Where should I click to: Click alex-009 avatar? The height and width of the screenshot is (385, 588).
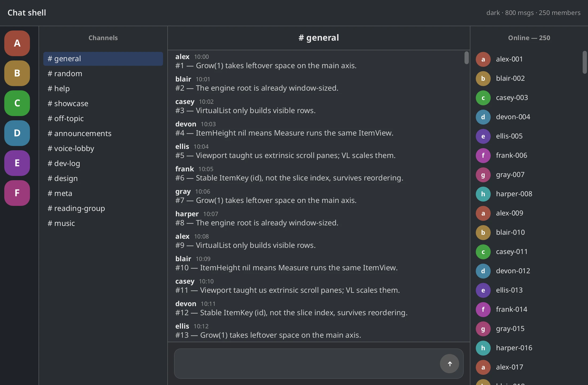[483, 213]
